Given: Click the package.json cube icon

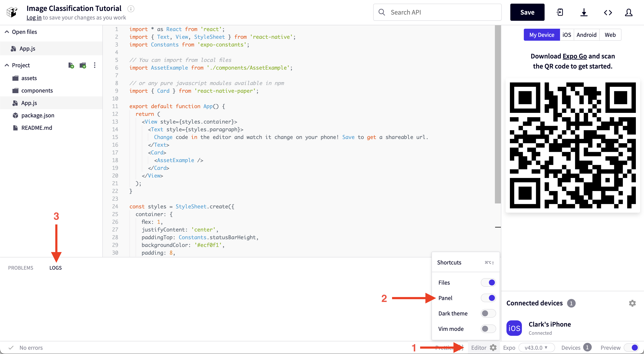Looking at the screenshot, I should coord(15,115).
